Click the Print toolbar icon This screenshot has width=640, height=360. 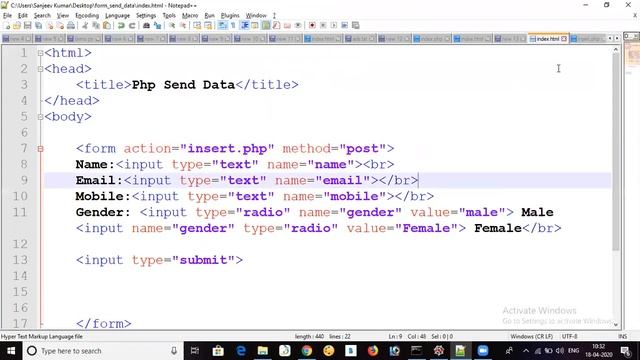[x=71, y=25]
